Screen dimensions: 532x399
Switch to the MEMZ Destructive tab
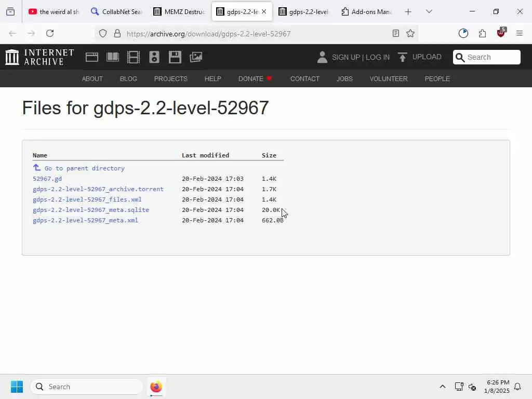[179, 11]
